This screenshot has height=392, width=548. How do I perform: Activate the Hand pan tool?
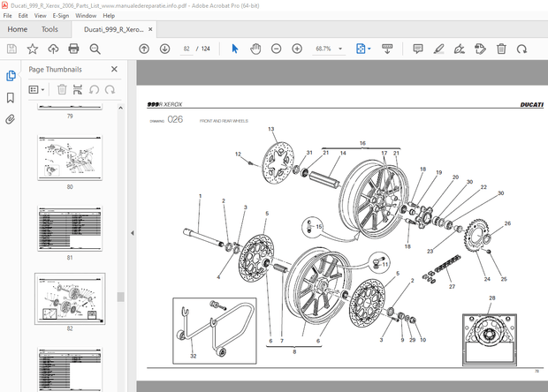pyautogui.click(x=255, y=49)
